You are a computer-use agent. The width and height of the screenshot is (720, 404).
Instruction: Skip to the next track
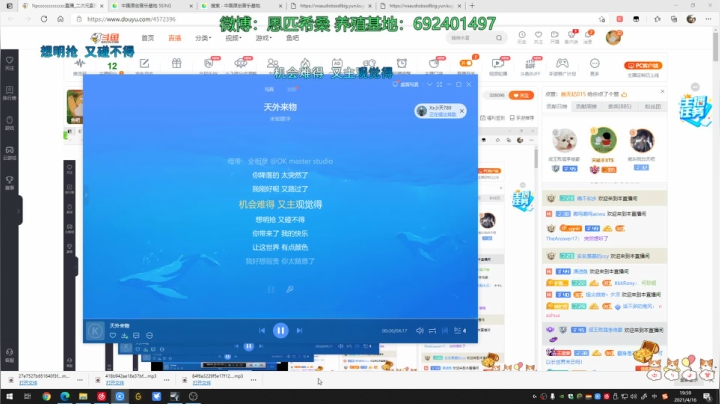(299, 331)
